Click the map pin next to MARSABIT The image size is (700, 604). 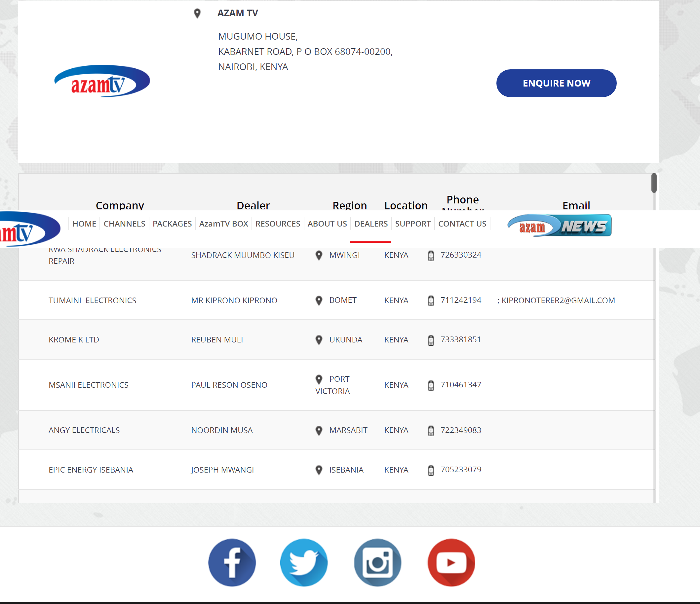(319, 431)
